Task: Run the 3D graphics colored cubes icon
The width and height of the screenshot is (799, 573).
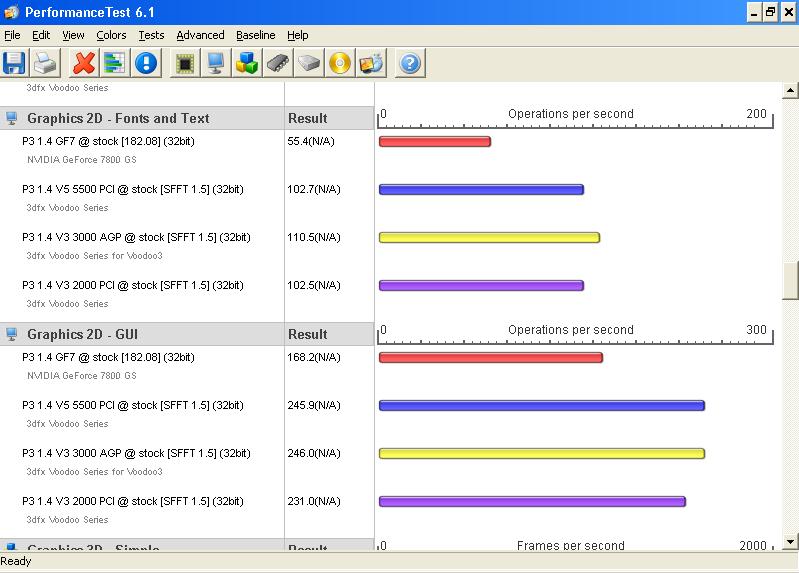Action: [247, 64]
